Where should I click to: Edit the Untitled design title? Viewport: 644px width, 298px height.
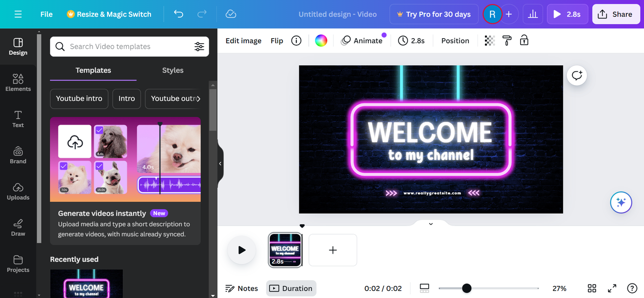tap(338, 14)
